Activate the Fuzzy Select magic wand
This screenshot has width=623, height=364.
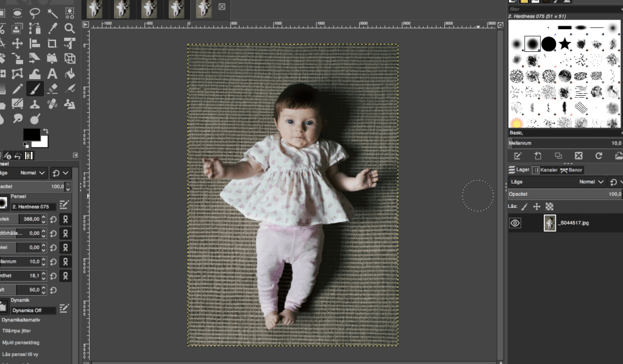52,13
